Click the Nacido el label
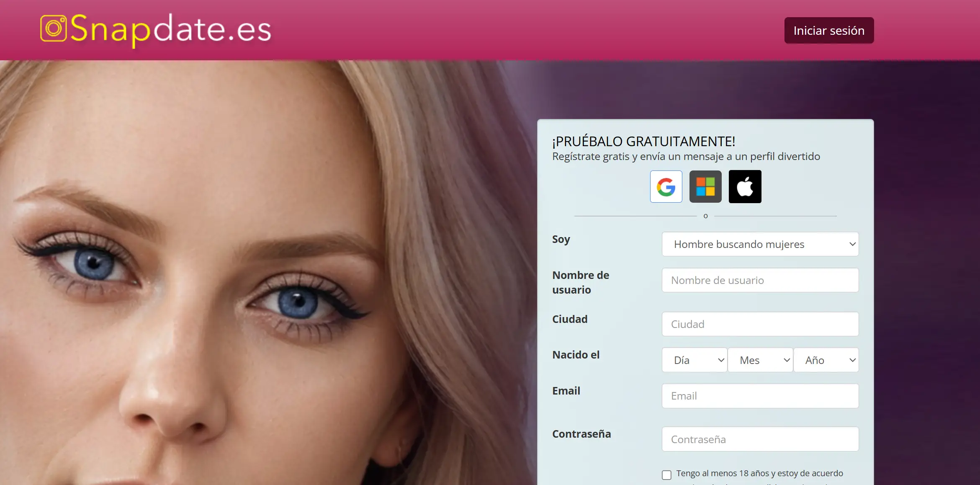The image size is (980, 485). pyautogui.click(x=576, y=355)
